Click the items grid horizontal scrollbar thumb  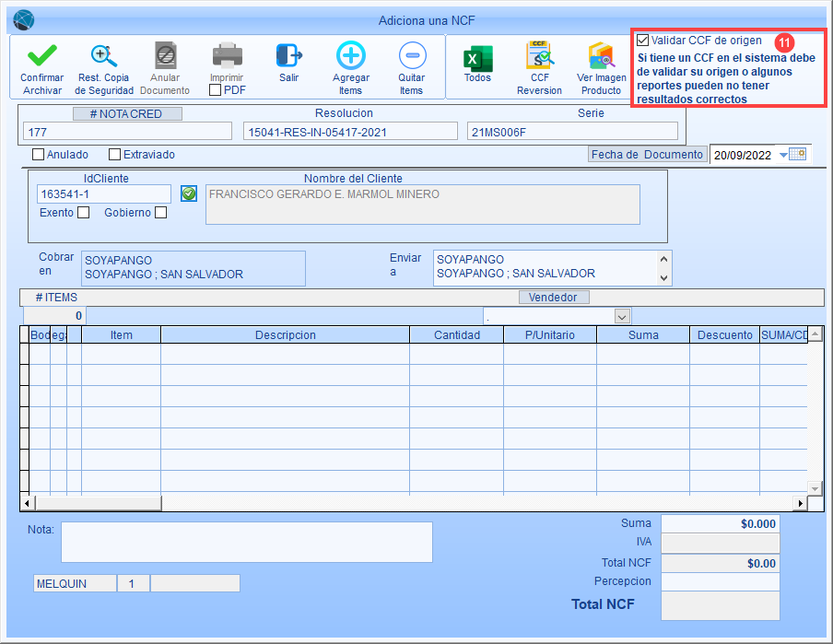99,503
